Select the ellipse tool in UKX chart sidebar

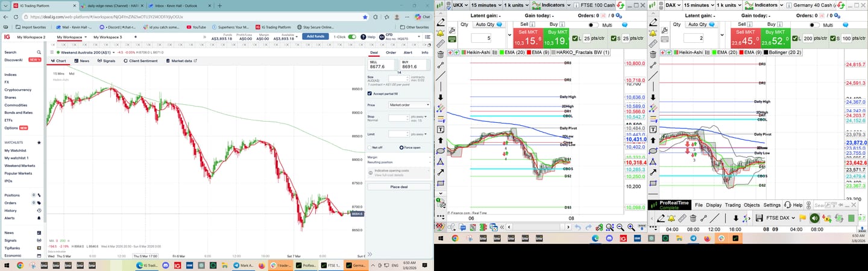click(x=441, y=151)
